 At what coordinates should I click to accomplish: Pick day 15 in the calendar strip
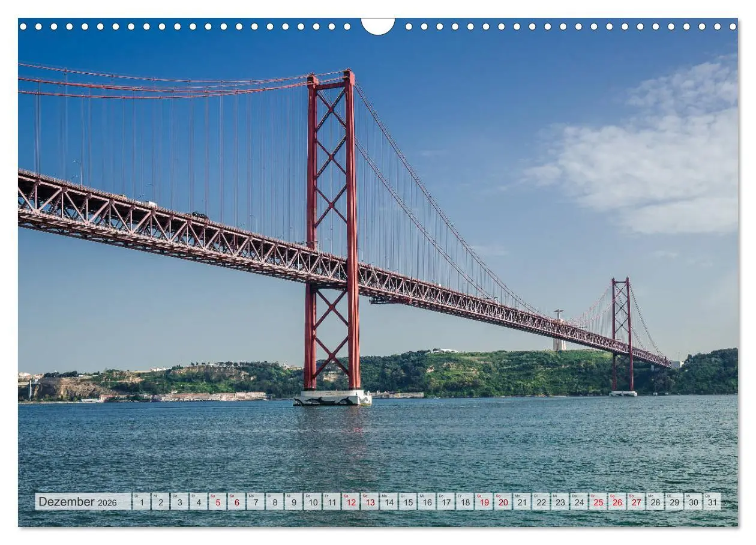click(407, 502)
